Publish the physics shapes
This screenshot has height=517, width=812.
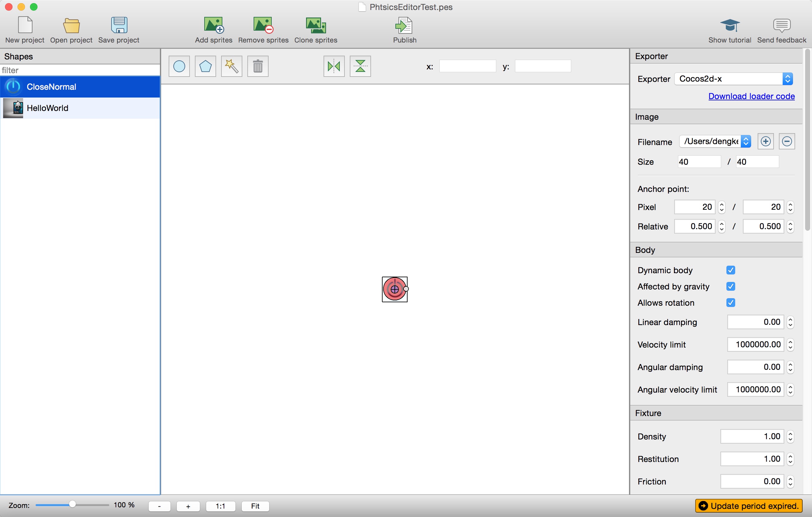coord(404,25)
